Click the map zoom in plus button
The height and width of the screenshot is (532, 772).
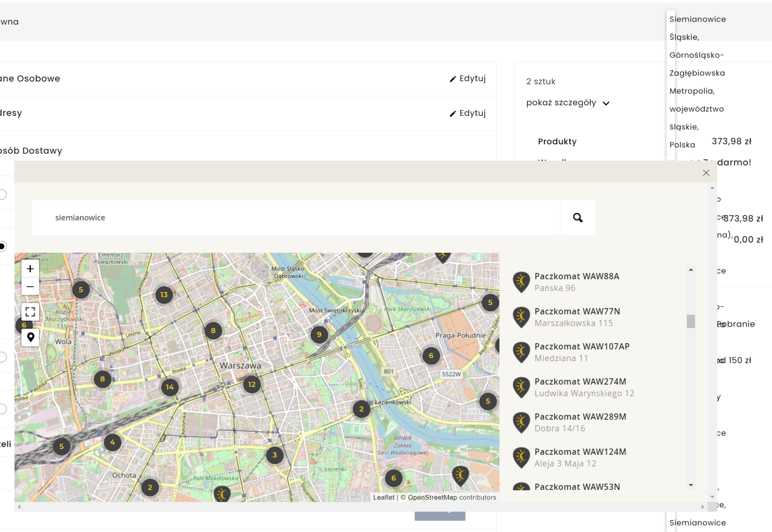(30, 269)
